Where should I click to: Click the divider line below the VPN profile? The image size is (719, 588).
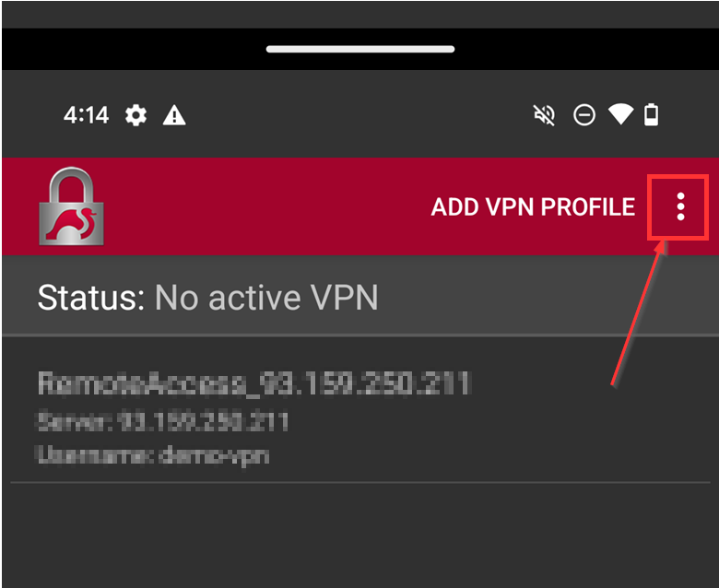pos(359,482)
